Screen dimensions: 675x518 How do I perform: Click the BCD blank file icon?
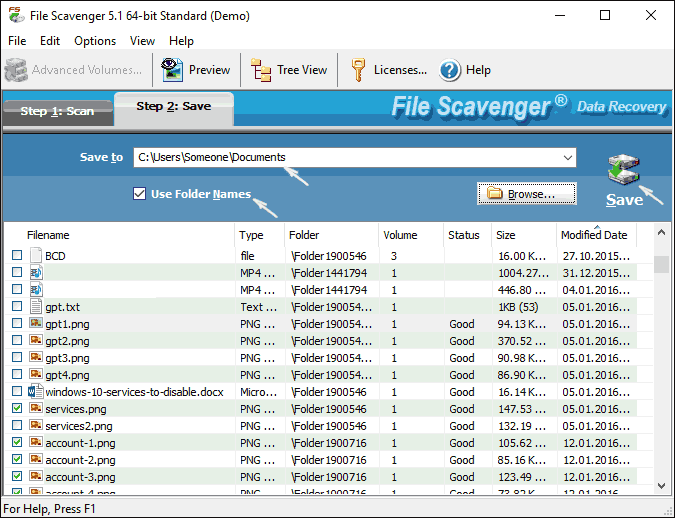tap(36, 255)
